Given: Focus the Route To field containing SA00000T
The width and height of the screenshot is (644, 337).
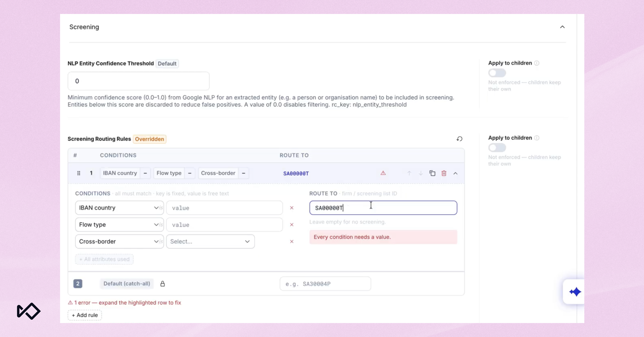Looking at the screenshot, I should (x=383, y=208).
